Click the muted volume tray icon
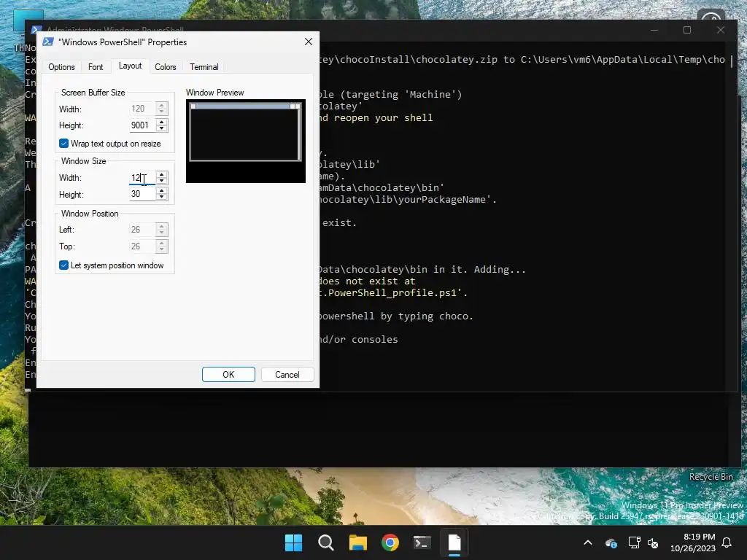The image size is (747, 560). [x=653, y=542]
